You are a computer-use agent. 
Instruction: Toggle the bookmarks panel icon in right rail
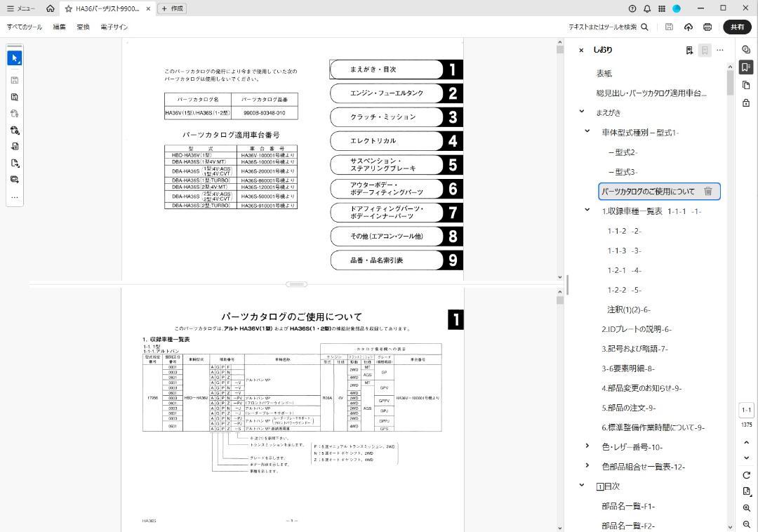[x=746, y=67]
